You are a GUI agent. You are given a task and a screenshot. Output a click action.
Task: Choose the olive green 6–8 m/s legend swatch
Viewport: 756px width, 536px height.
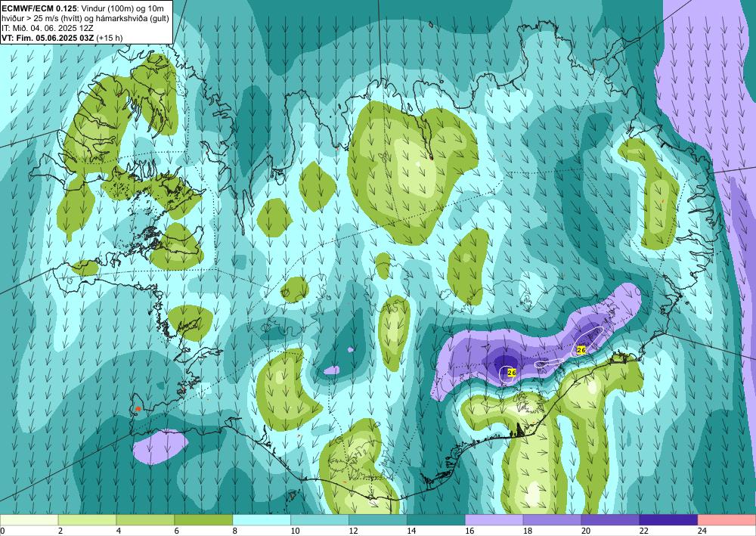pos(203,520)
